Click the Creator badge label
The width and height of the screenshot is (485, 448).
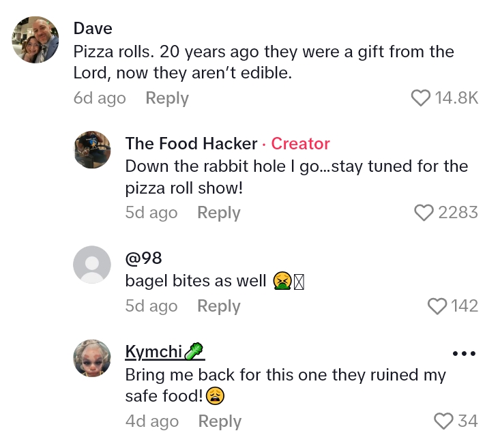pyautogui.click(x=300, y=143)
